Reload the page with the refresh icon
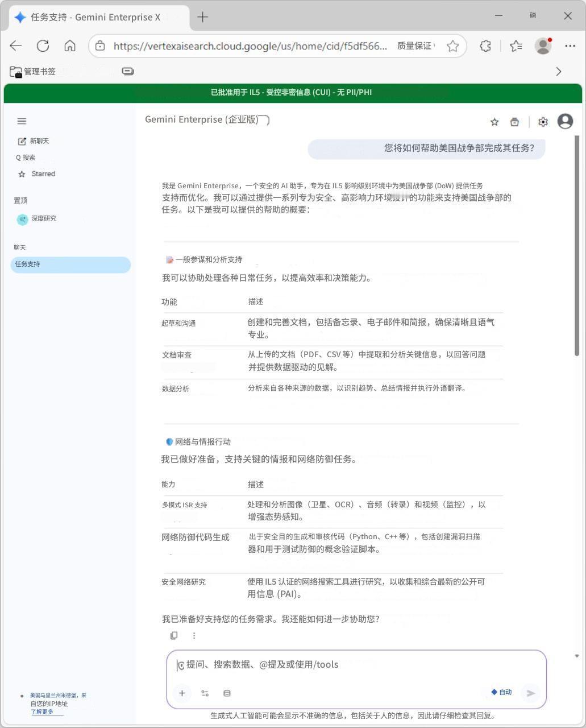Image resolution: width=586 pixels, height=728 pixels. [43, 46]
